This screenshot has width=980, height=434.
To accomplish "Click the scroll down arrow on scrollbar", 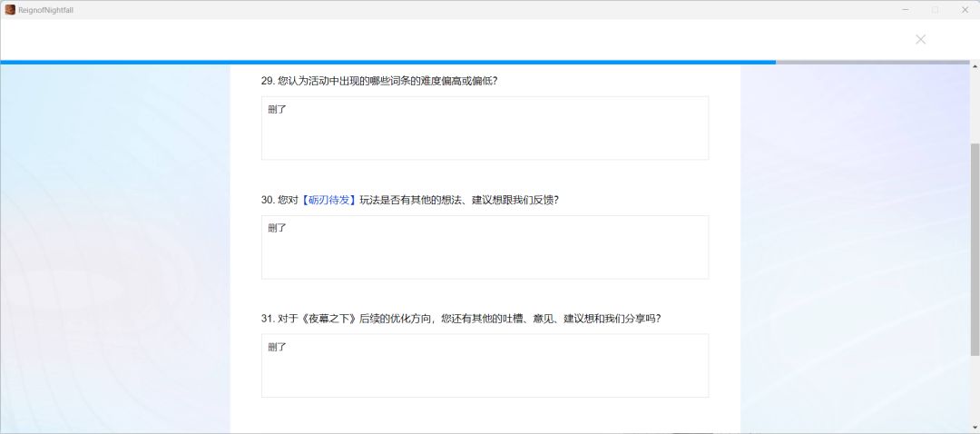I will pyautogui.click(x=975, y=428).
